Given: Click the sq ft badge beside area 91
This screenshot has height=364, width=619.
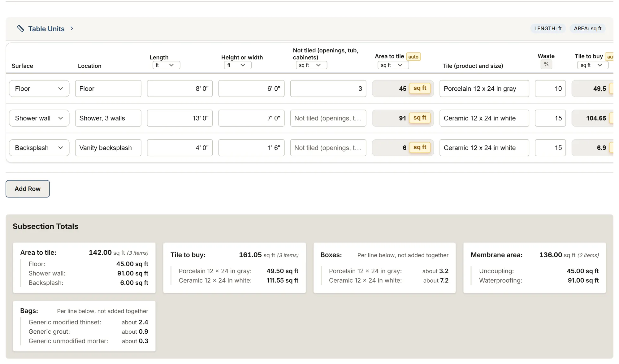Looking at the screenshot, I should tap(420, 118).
